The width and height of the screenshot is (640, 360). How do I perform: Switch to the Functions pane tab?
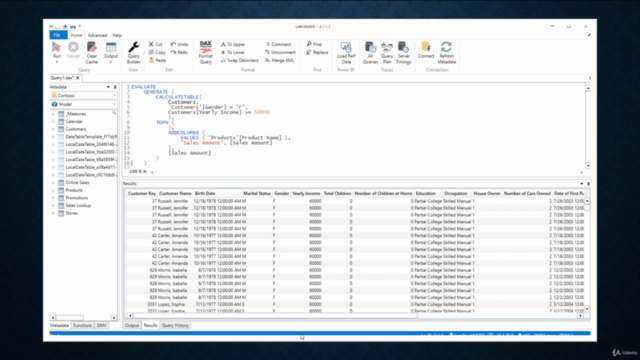point(82,325)
